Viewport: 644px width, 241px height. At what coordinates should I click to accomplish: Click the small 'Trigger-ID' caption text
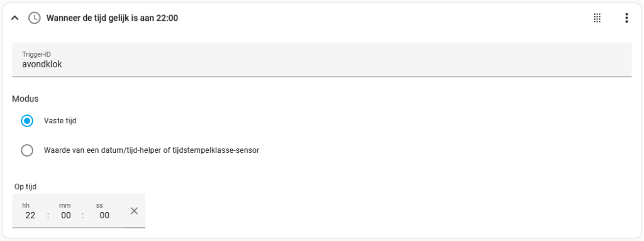click(x=36, y=54)
